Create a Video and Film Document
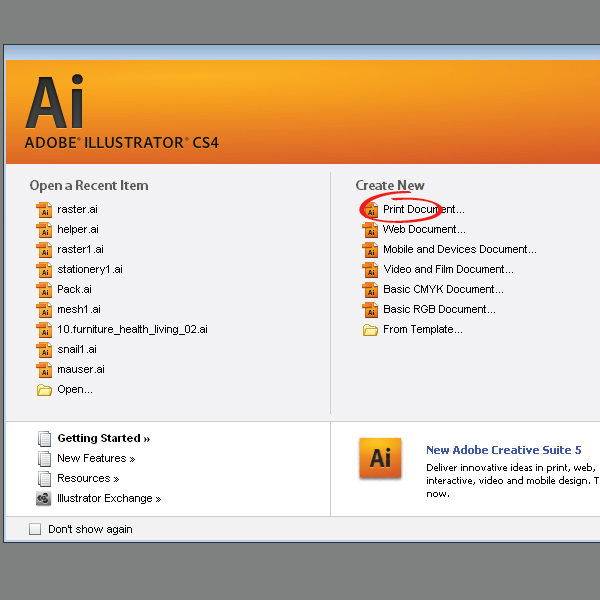Viewport: 600px width, 600px height. coord(448,269)
